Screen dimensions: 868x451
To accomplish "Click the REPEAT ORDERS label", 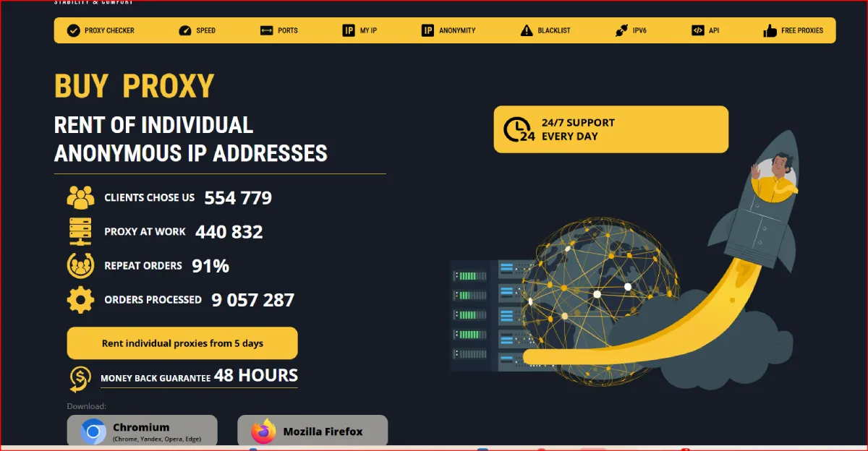I will 143,265.
